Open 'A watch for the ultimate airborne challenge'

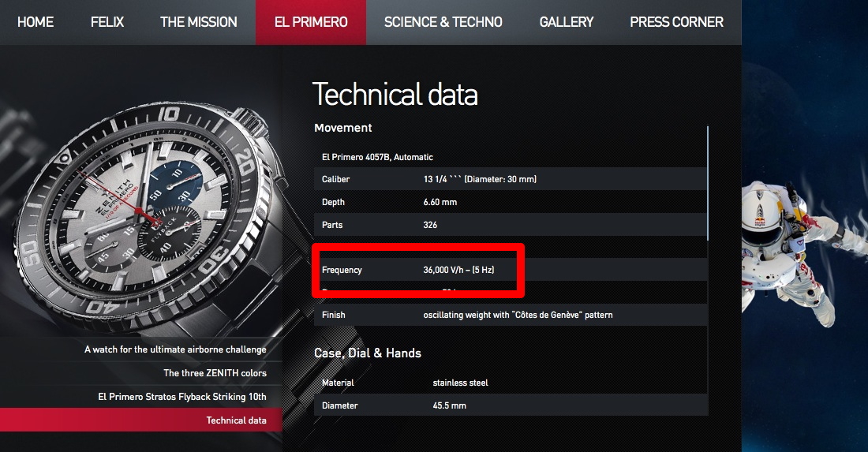pos(175,349)
